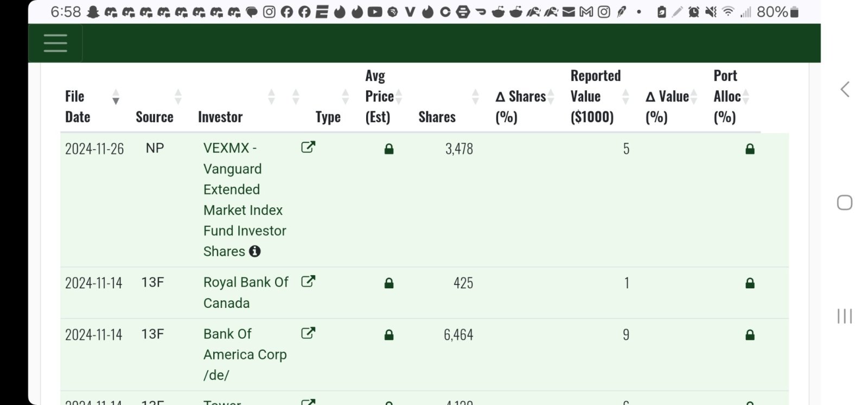Select reported value 5 in VEXMX row
The width and height of the screenshot is (868, 405).
click(x=626, y=149)
